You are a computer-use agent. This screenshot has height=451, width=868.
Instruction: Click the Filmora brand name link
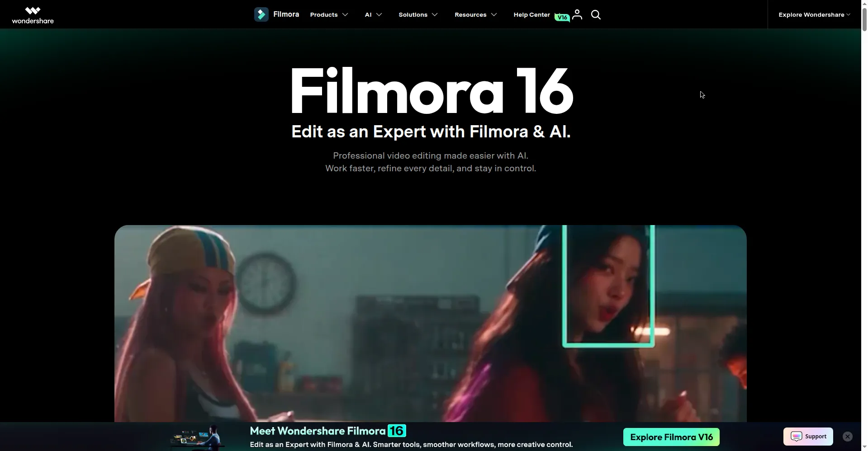(286, 14)
